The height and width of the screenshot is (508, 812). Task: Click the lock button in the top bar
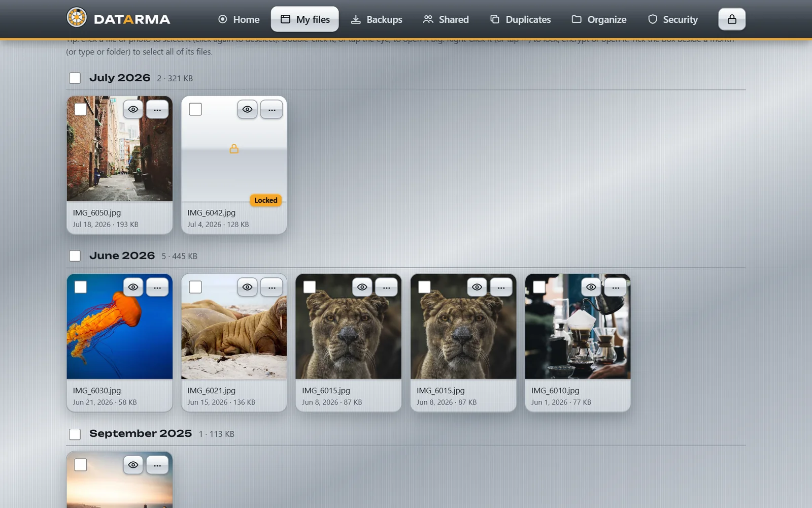click(x=732, y=19)
